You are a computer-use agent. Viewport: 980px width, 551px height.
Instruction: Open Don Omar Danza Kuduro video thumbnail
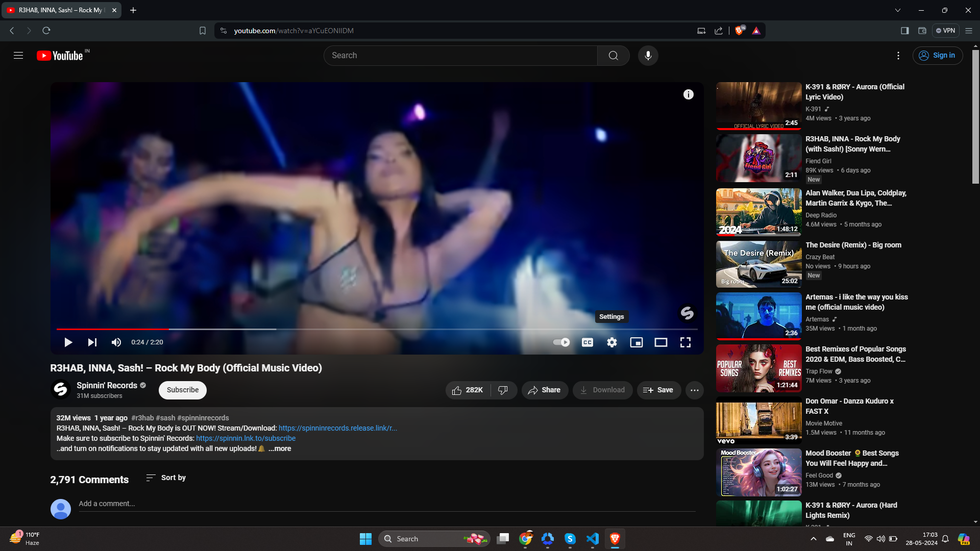pyautogui.click(x=758, y=420)
